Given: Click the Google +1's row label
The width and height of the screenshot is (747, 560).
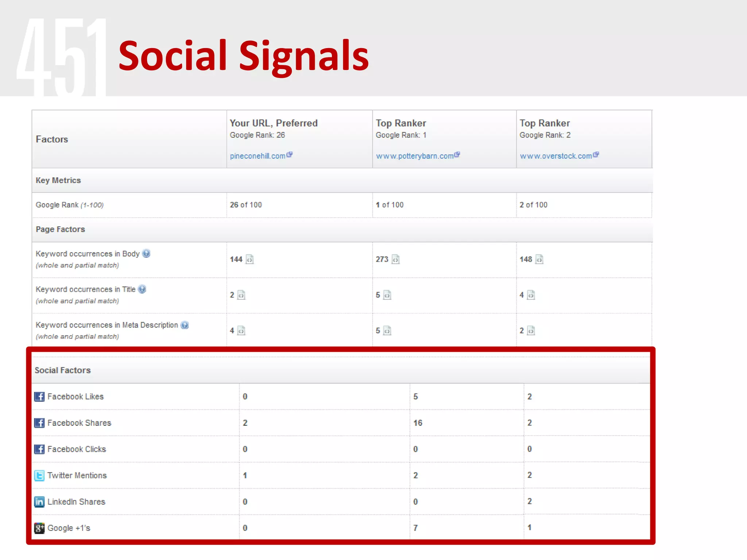Looking at the screenshot, I should [x=69, y=528].
